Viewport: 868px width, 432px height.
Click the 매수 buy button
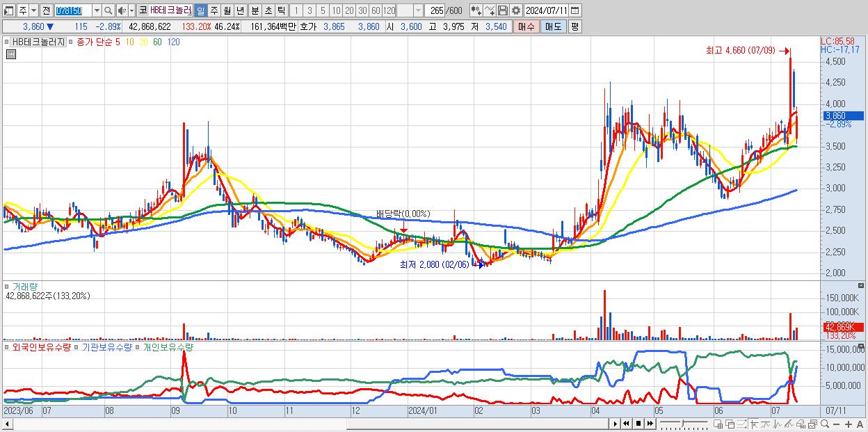pos(527,26)
